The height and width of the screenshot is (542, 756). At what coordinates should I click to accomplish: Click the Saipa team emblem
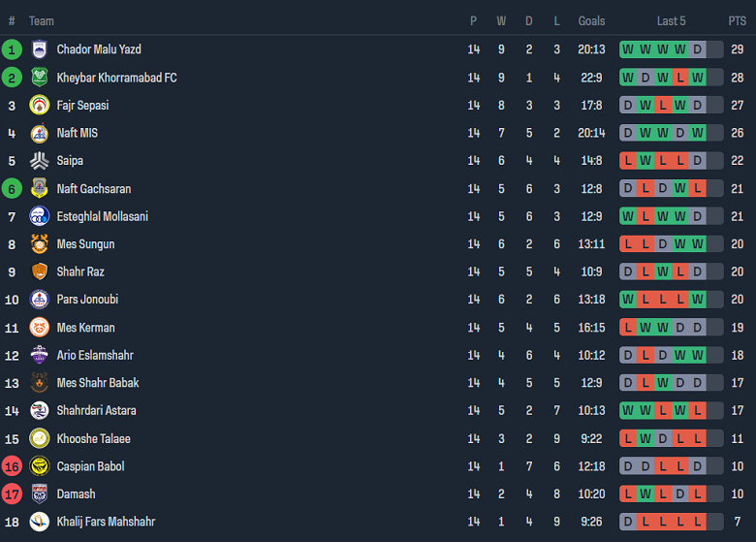click(39, 161)
